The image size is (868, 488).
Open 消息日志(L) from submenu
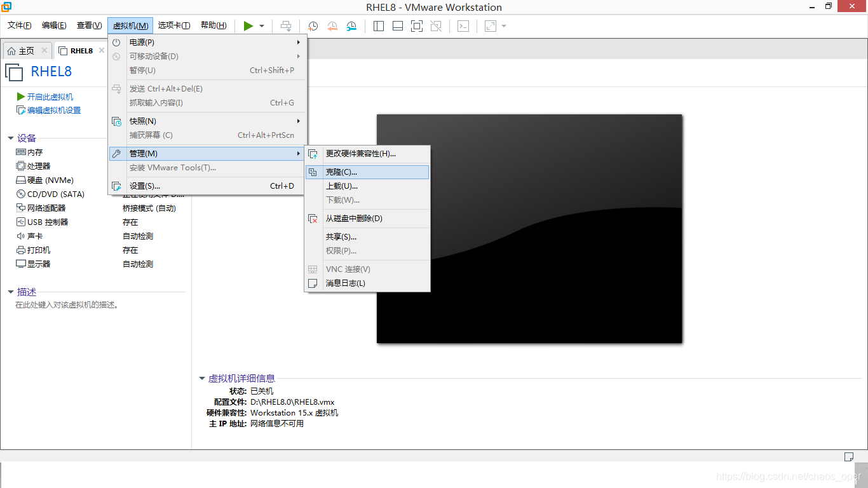coord(367,283)
